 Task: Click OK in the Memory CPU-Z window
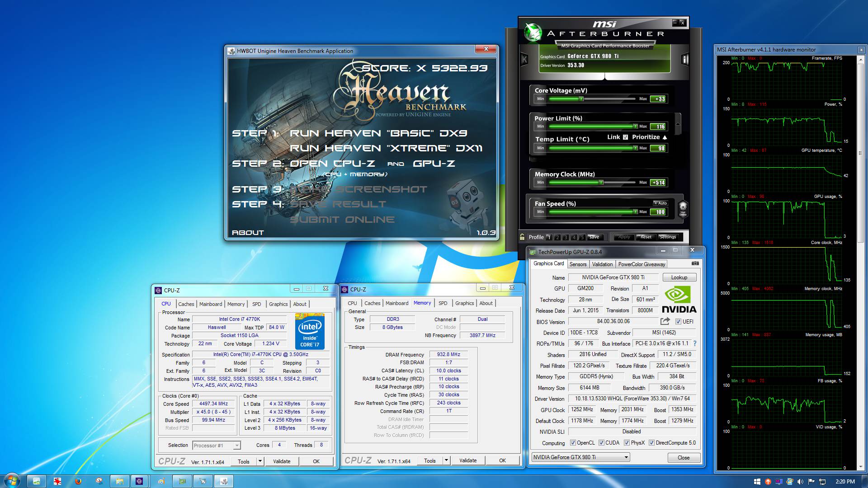click(502, 460)
